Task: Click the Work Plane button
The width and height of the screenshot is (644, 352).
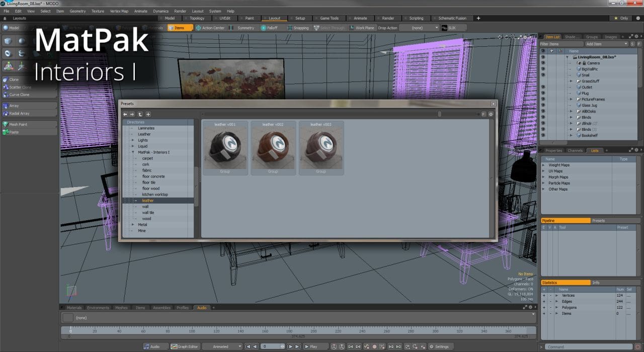Action: pyautogui.click(x=362, y=28)
